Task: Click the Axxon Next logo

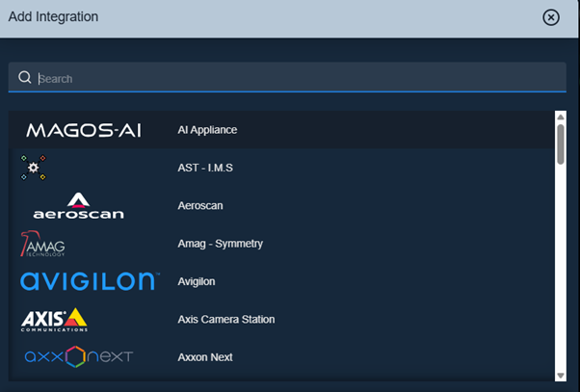Action: (79, 357)
